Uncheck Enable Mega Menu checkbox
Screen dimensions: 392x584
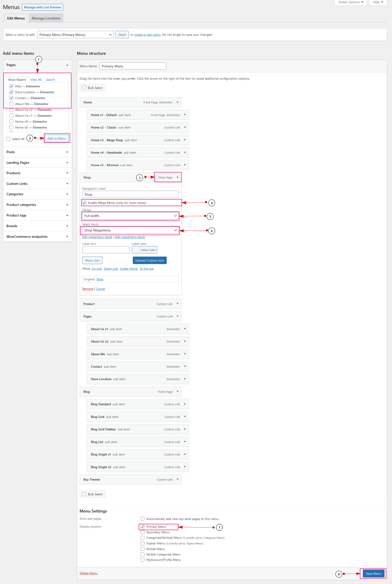point(85,203)
